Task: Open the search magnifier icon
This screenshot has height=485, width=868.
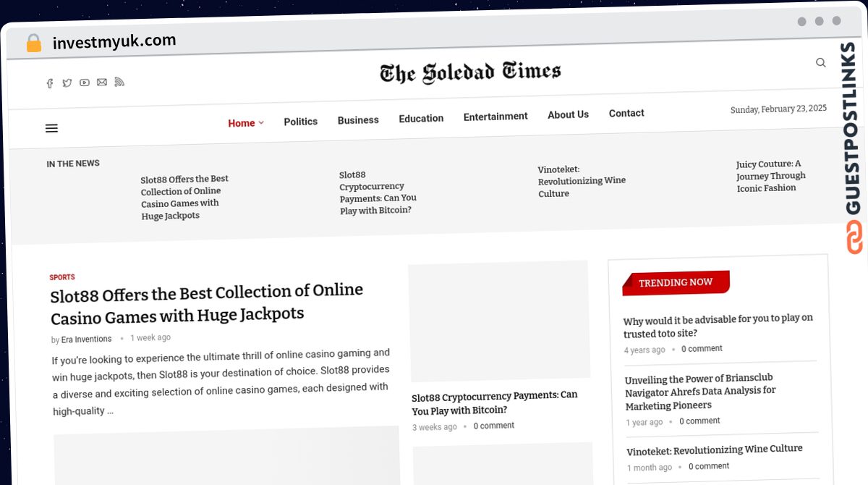Action: point(821,63)
